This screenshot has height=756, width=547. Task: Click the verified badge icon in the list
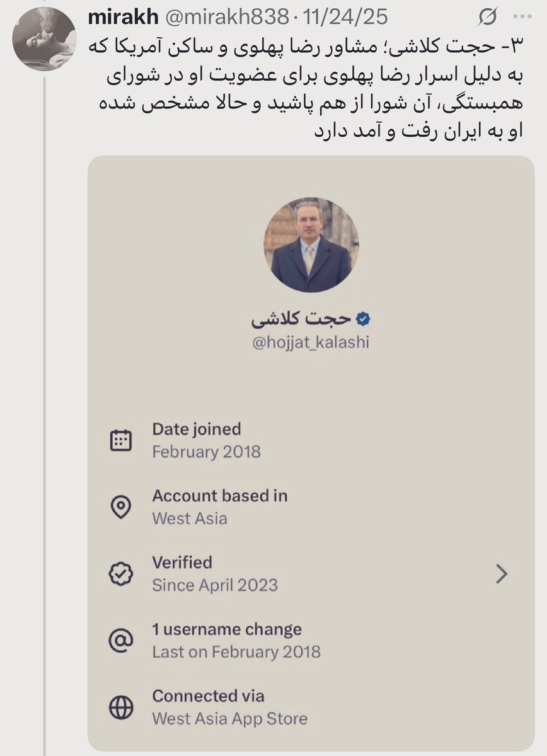click(120, 573)
